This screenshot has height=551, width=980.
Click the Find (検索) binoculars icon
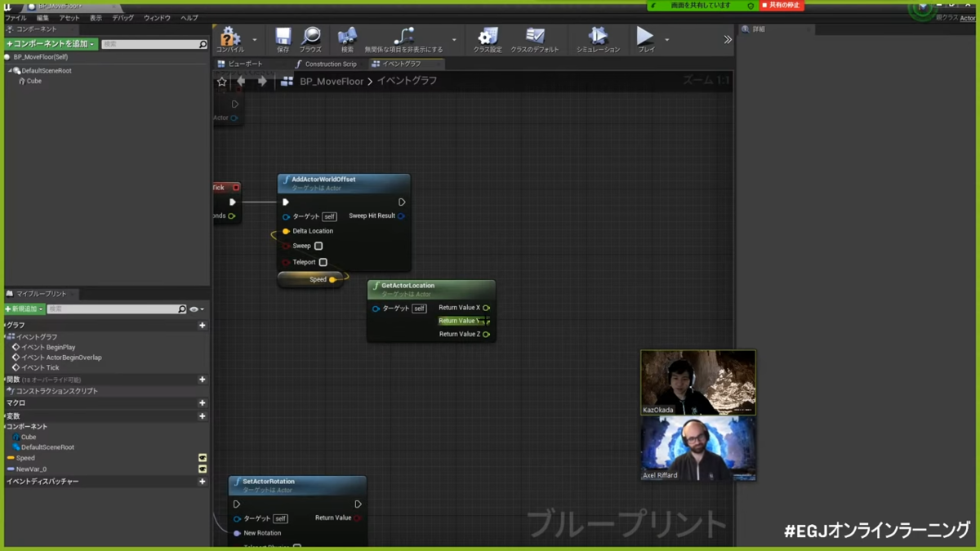347,35
